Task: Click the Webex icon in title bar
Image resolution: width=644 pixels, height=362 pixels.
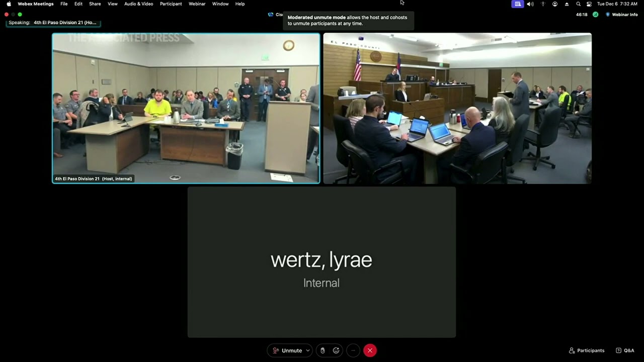Action: click(271, 15)
